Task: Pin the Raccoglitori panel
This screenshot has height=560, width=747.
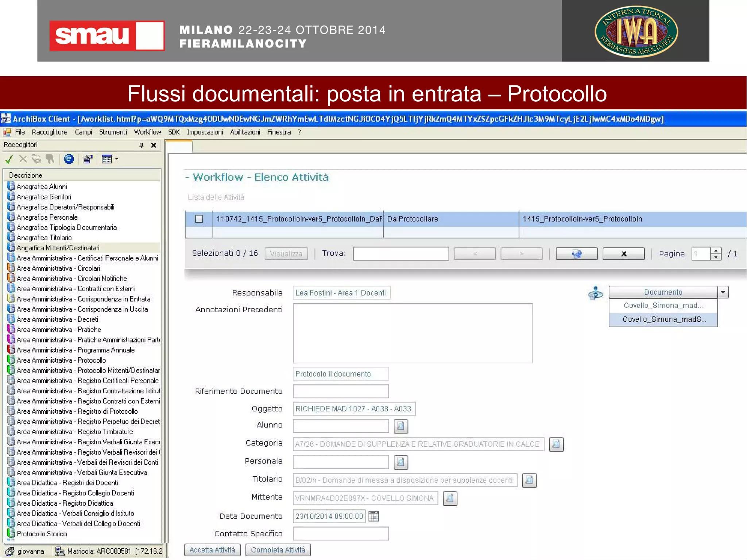Action: [x=142, y=145]
